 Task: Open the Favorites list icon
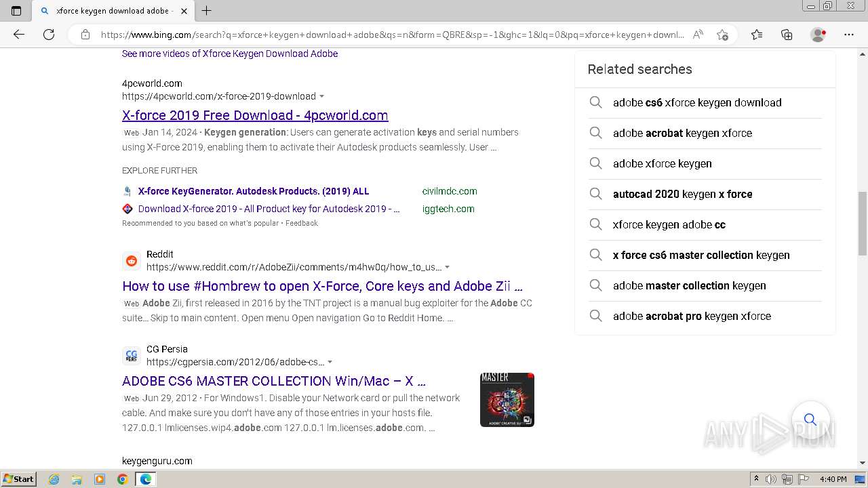pos(757,35)
